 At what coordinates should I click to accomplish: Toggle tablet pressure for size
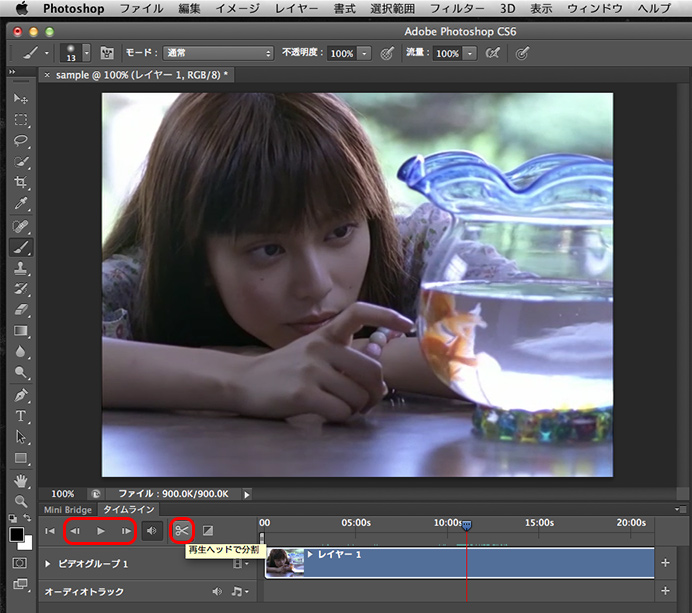[x=522, y=53]
